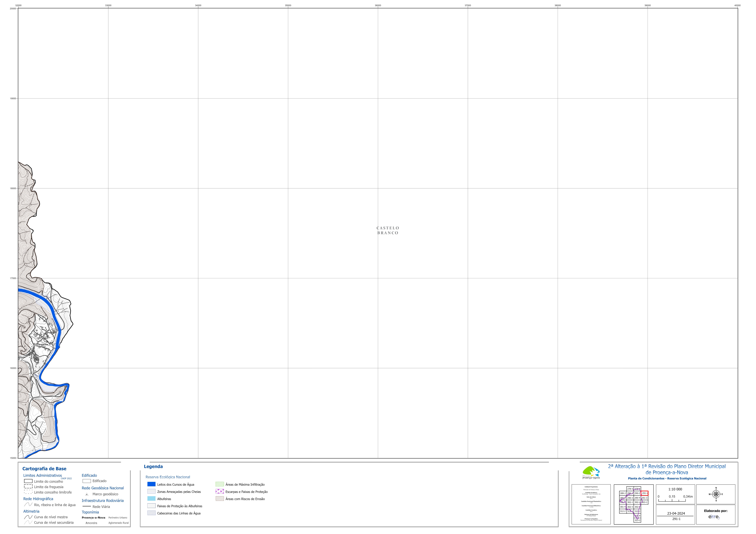Select the highlighted sheet 291-1 in index map
The image size is (756, 534).
click(x=644, y=493)
